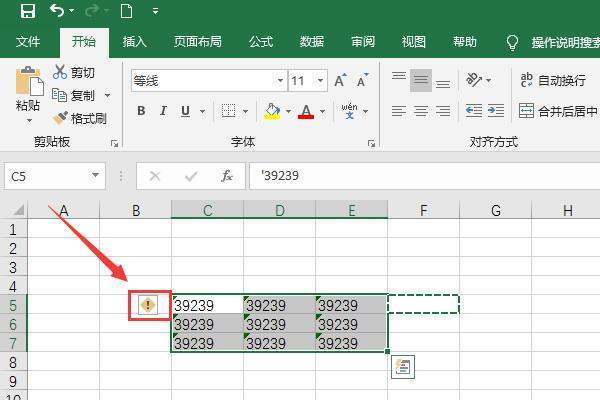Click the Undo arrow icon
The image size is (600, 400).
pos(57,12)
